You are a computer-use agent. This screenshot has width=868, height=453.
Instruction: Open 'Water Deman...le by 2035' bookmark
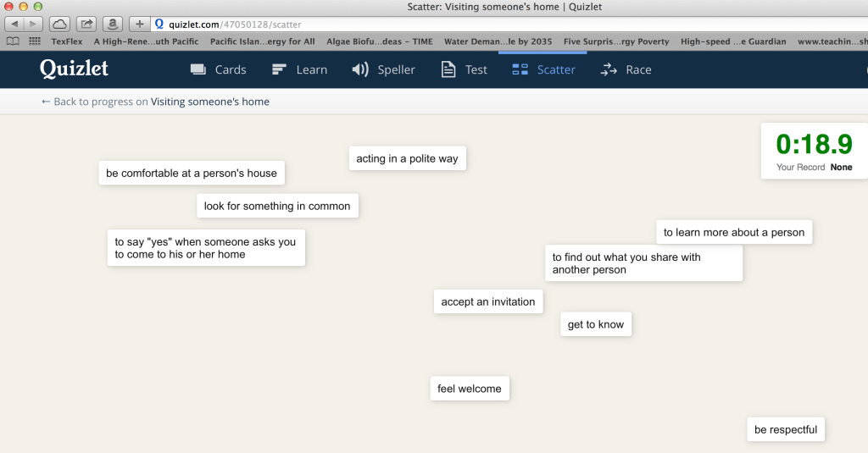[x=498, y=41]
